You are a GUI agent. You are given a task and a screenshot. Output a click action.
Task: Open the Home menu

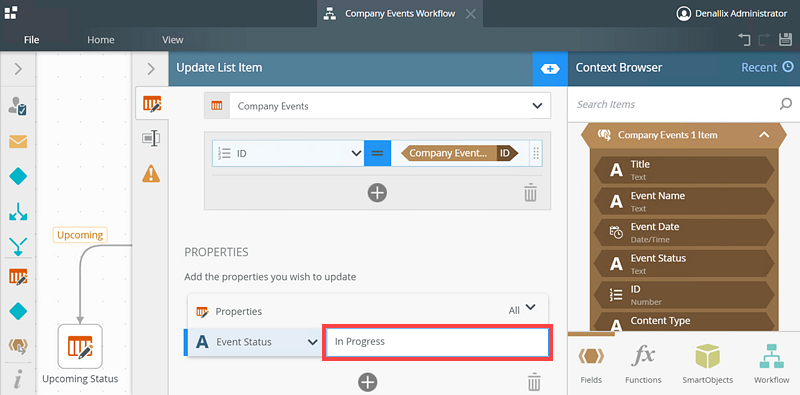[x=101, y=40]
